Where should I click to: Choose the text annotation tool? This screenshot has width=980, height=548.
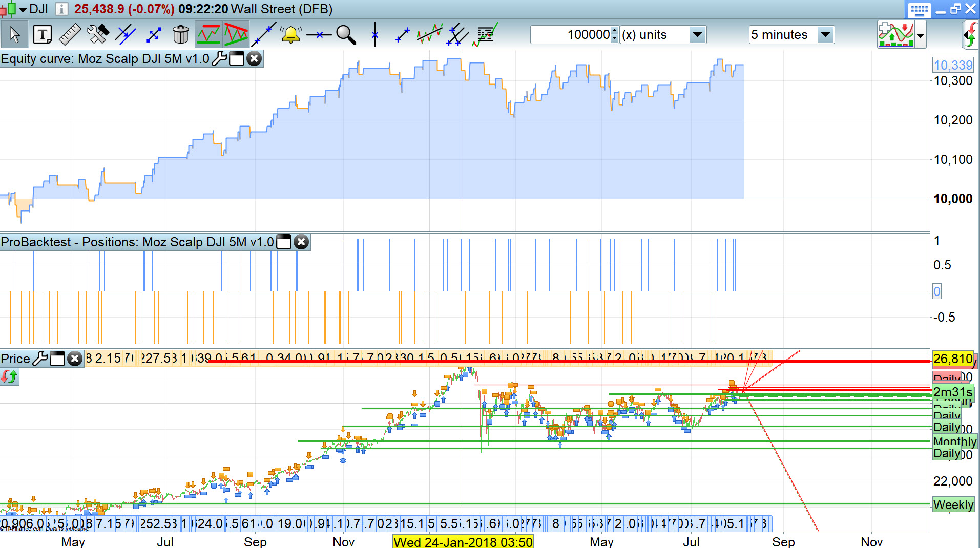click(43, 35)
